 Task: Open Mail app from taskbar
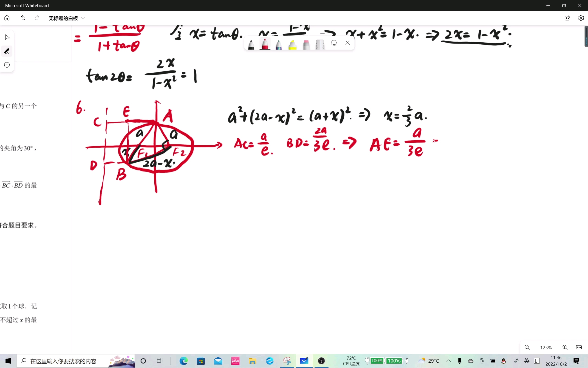218,361
